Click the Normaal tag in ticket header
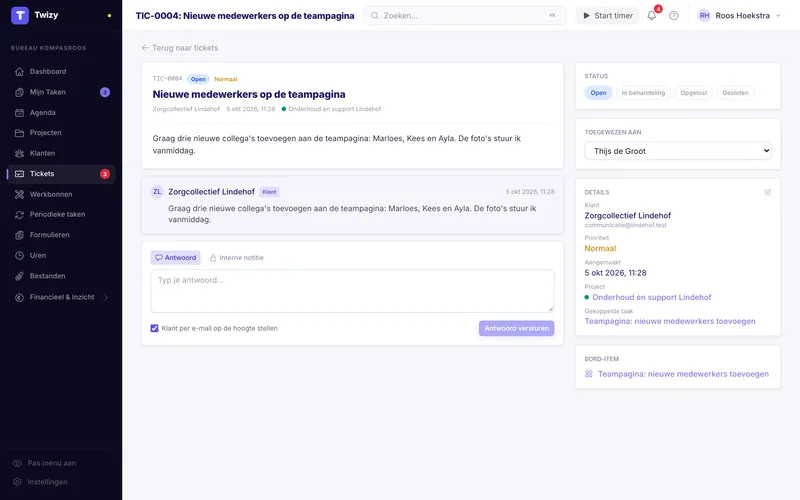Viewport: 800px width, 500px height. (226, 79)
